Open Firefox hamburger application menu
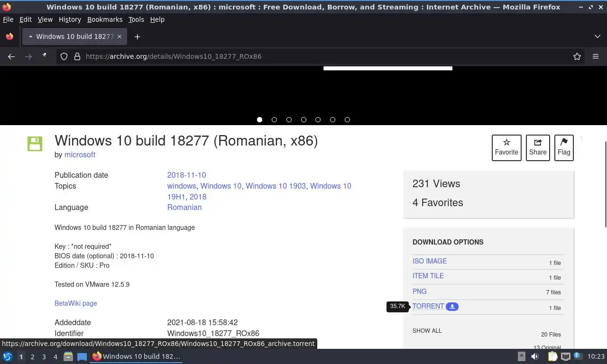607x364 pixels. (x=596, y=56)
